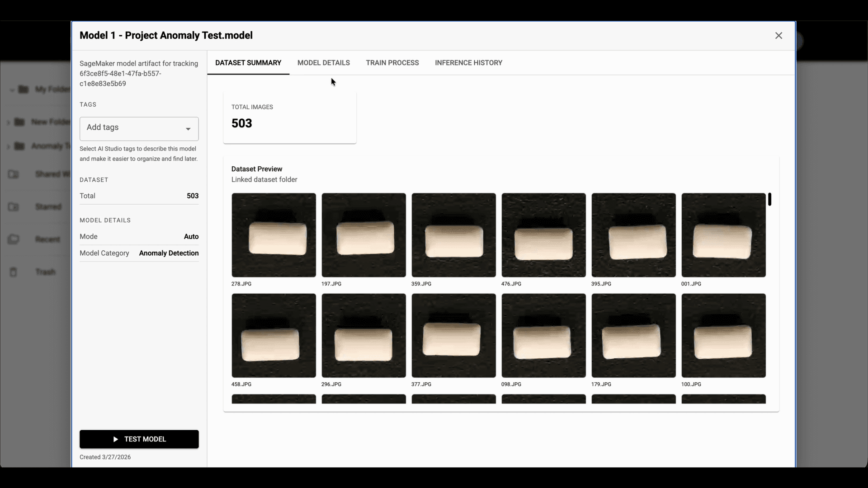Expand the New Folder tree item
Image resolution: width=868 pixels, height=488 pixels.
pyautogui.click(x=8, y=122)
